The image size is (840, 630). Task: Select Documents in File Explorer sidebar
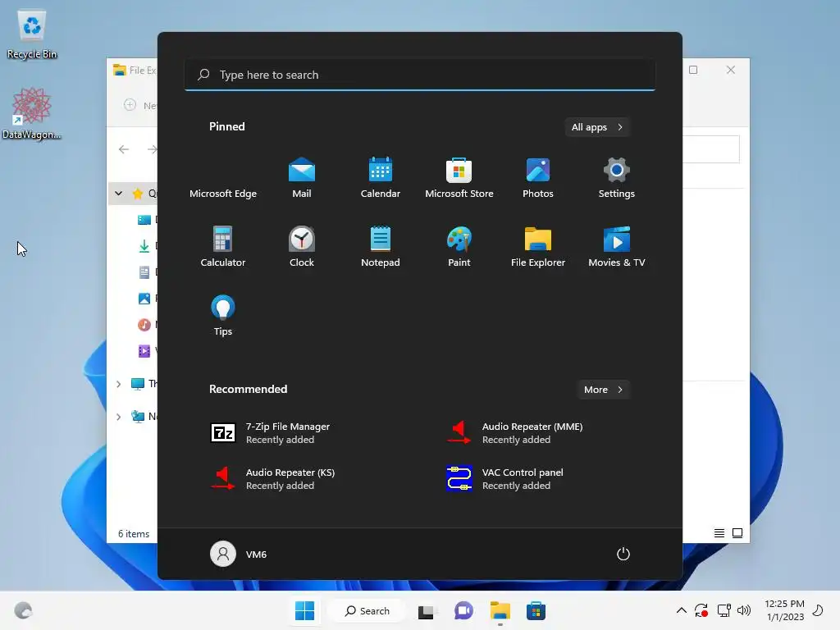click(144, 272)
